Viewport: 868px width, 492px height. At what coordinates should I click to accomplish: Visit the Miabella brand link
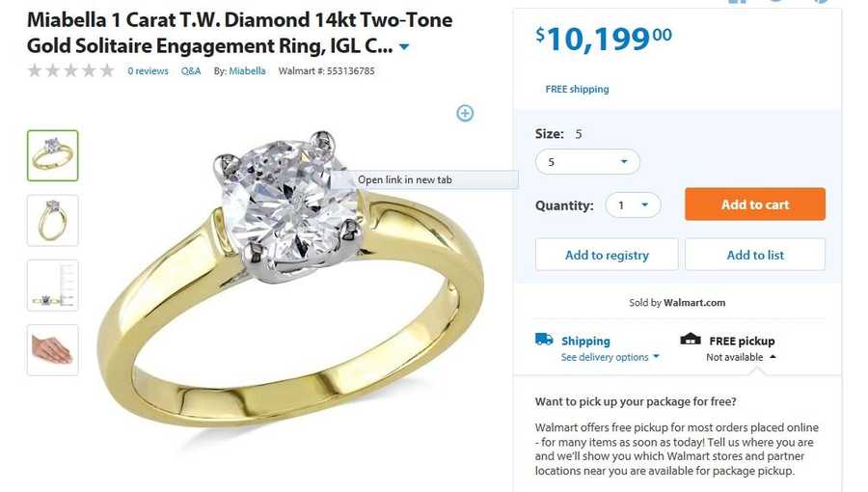[247, 71]
